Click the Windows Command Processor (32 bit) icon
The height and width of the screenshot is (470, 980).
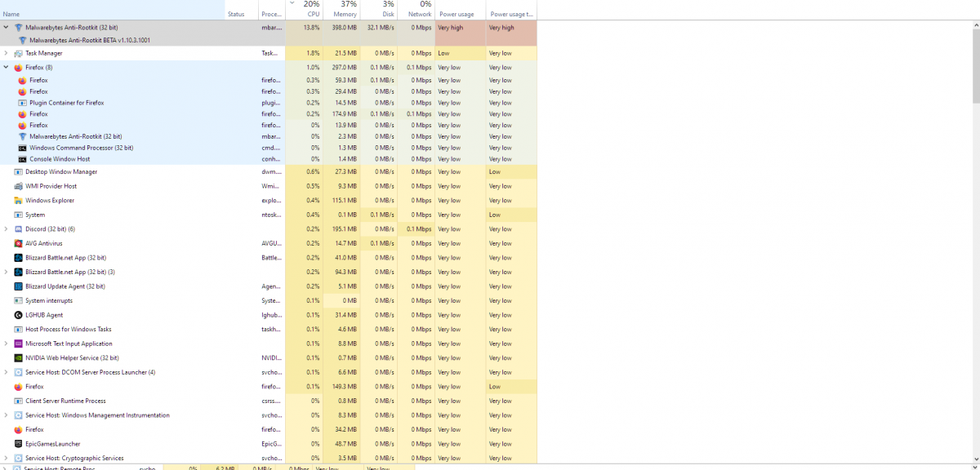tap(22, 148)
